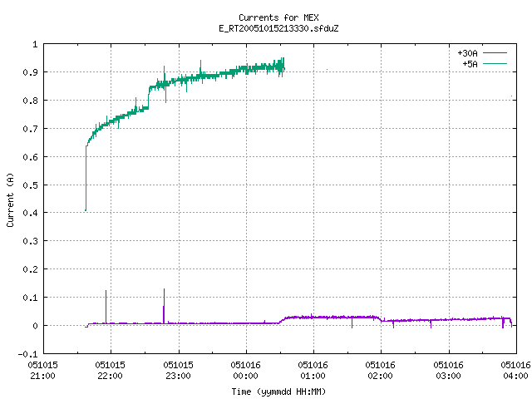Click the y-axis tick label -0.1

click(x=27, y=354)
